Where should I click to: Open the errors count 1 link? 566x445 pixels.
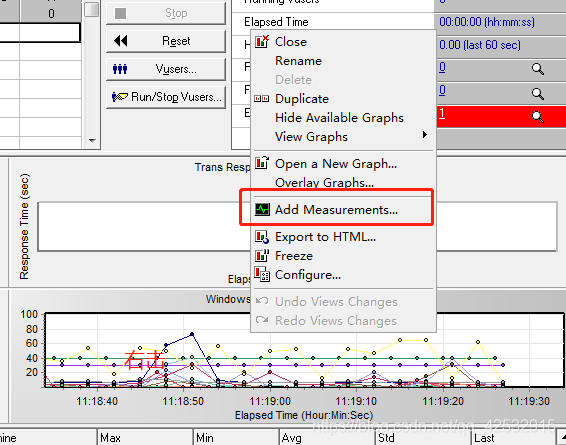[x=442, y=114]
